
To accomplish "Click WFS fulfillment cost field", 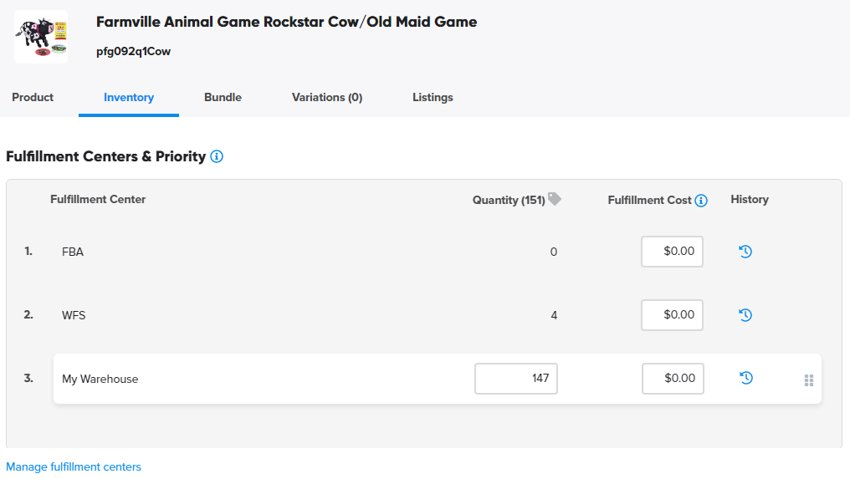I will pyautogui.click(x=672, y=315).
